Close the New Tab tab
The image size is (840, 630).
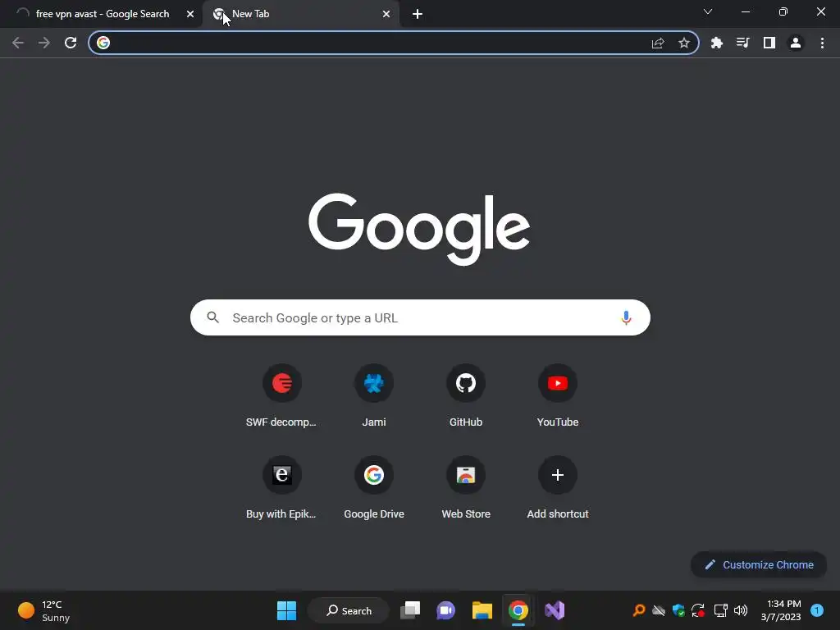(x=386, y=15)
